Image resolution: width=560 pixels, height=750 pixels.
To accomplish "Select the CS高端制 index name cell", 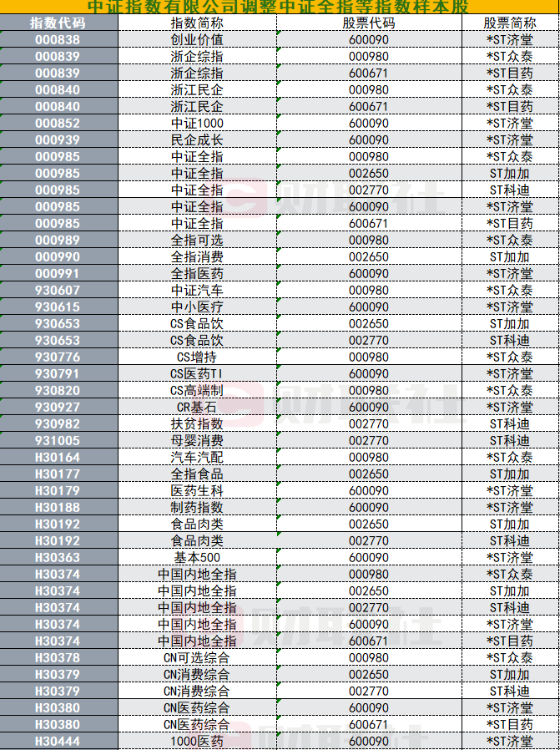I will click(197, 391).
